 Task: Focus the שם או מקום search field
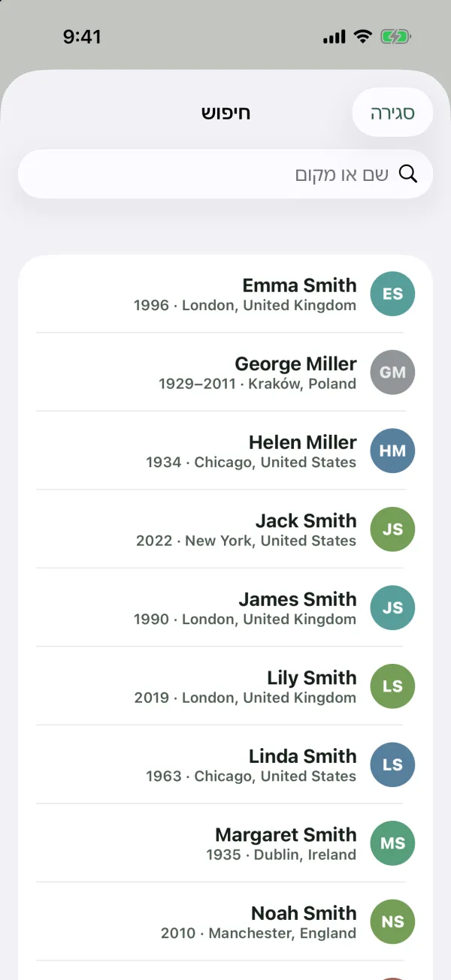point(225,174)
